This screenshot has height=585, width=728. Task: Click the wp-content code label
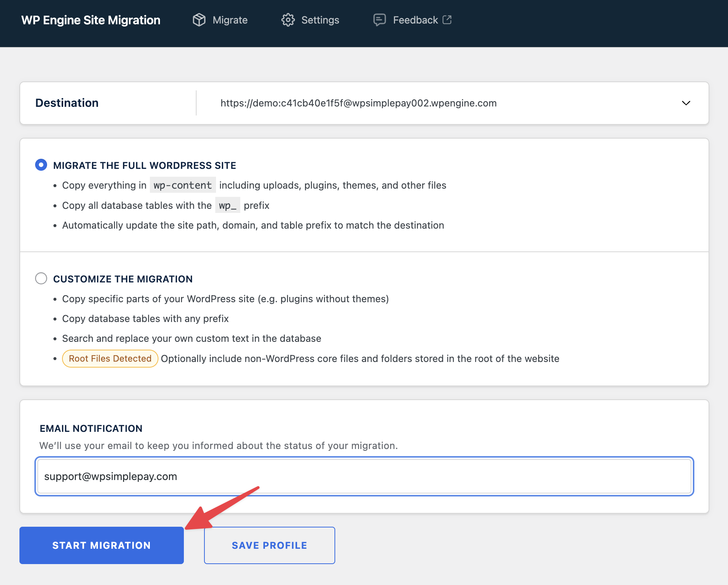click(183, 185)
